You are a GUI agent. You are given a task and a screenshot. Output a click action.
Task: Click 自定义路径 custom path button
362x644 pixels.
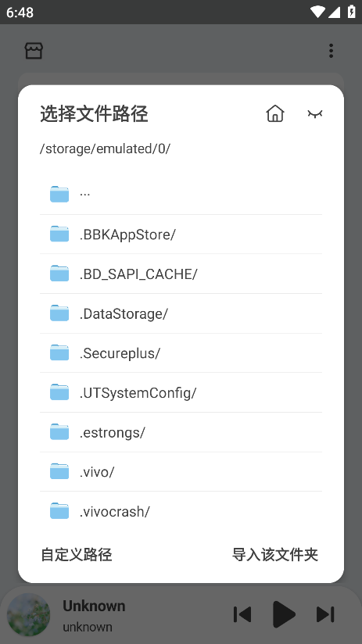click(77, 554)
